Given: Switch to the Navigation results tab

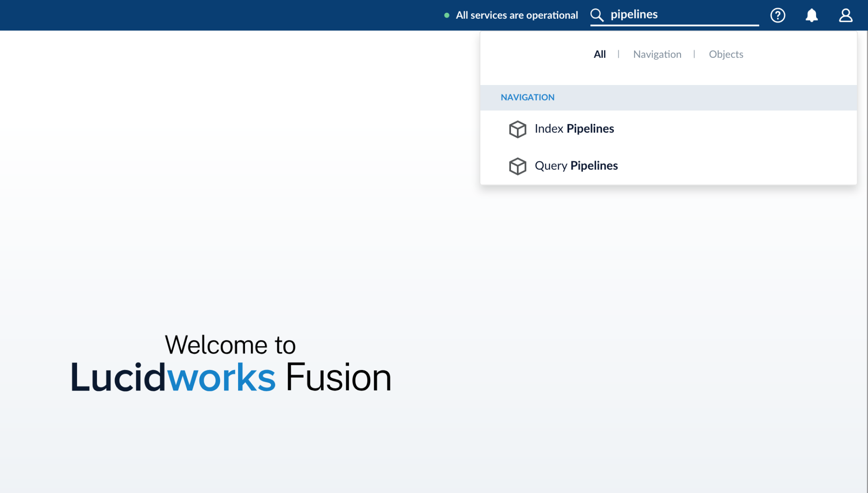Looking at the screenshot, I should pyautogui.click(x=657, y=54).
